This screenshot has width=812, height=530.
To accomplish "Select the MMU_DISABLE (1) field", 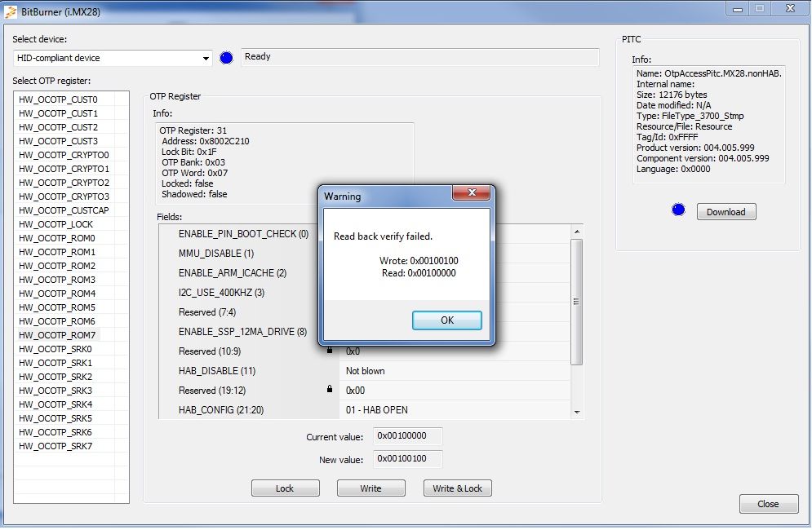I will (216, 254).
